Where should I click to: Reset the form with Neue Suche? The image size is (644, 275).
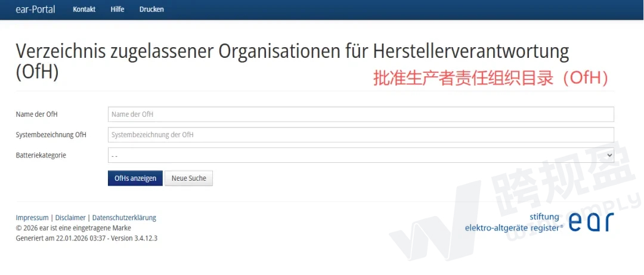pos(188,178)
